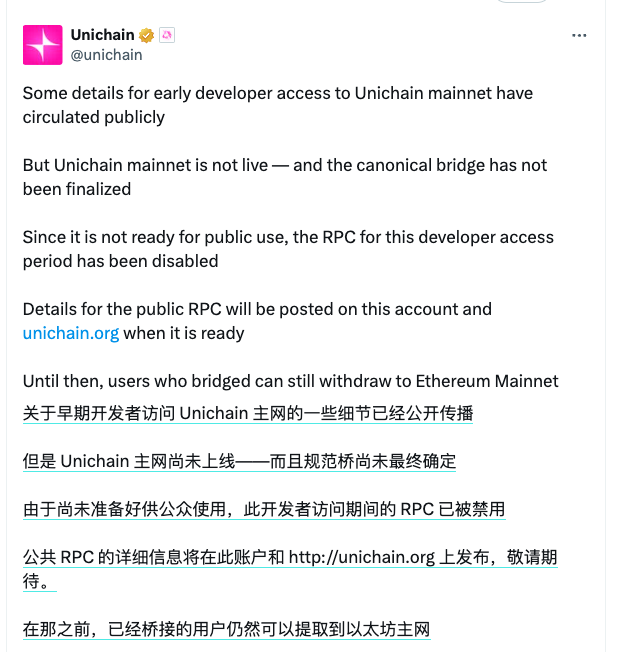618x652 pixels.
Task: Open the @unichain handle link
Action: point(106,55)
